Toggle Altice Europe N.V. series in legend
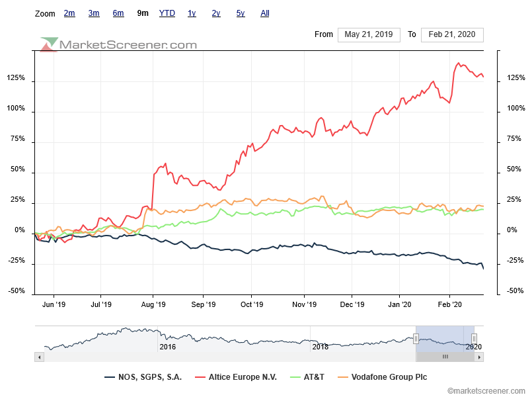The image size is (532, 397). (236, 377)
